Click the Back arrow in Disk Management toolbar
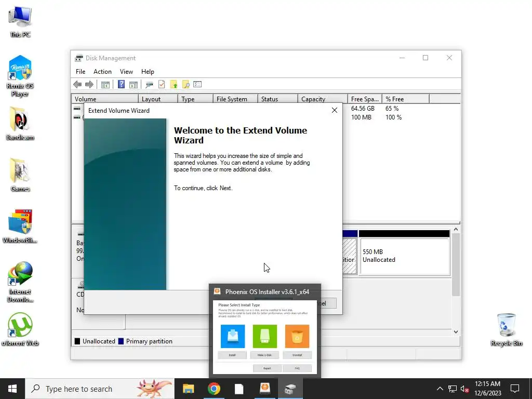 (77, 85)
